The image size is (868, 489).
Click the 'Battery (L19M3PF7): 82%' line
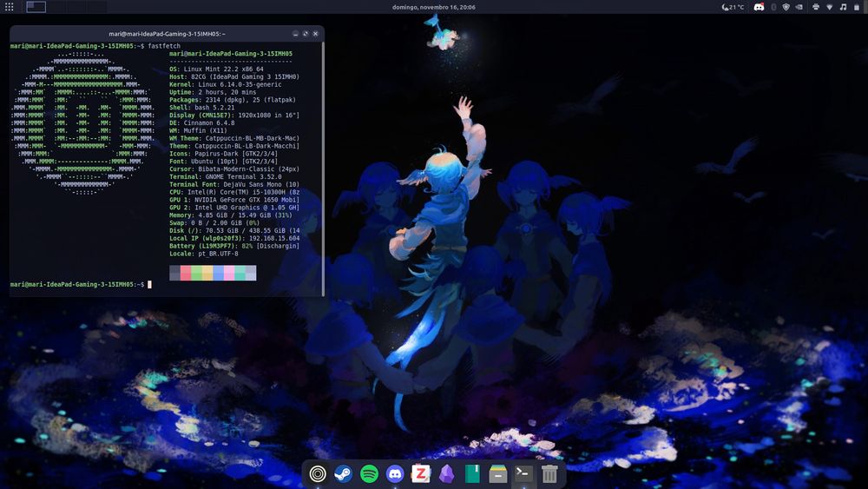234,247
